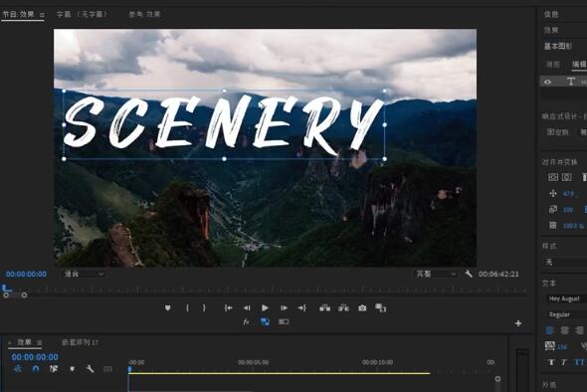Click the scale icon beside 100

pyautogui.click(x=552, y=209)
